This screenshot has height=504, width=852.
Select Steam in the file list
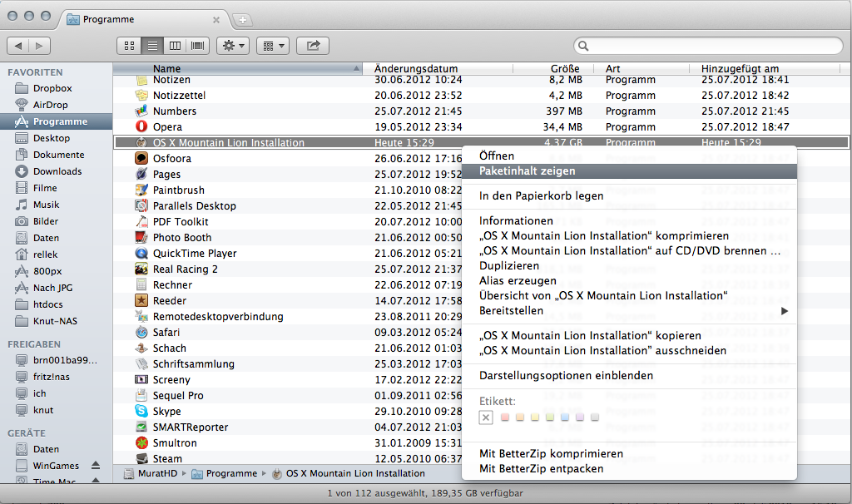click(x=166, y=458)
